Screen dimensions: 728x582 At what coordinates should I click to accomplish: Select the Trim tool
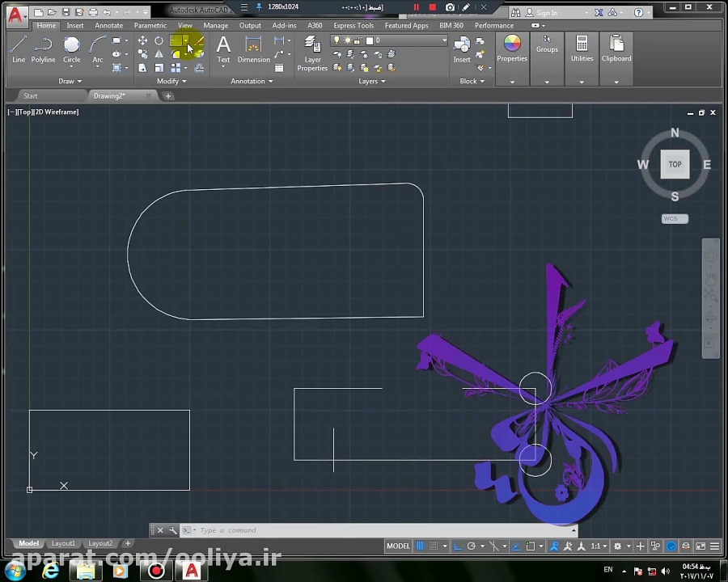pos(177,41)
